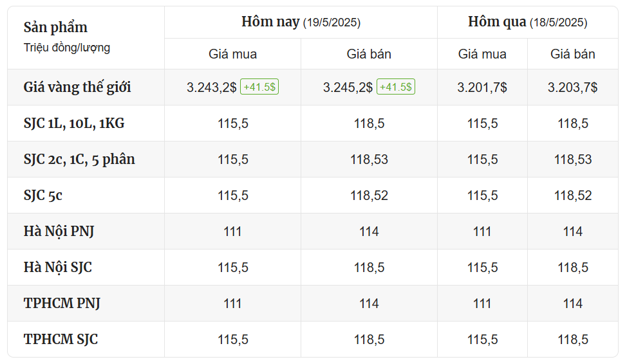Select yesterday's world sell price 3.203,7$
627x364 pixels.
[x=573, y=87]
